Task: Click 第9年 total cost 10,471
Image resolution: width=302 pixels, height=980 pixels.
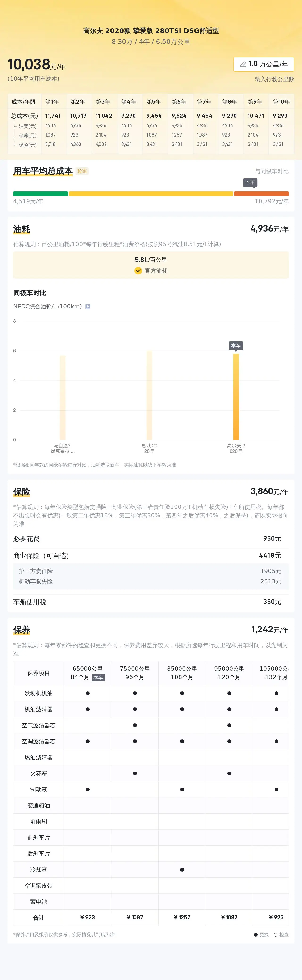Action: point(256,116)
